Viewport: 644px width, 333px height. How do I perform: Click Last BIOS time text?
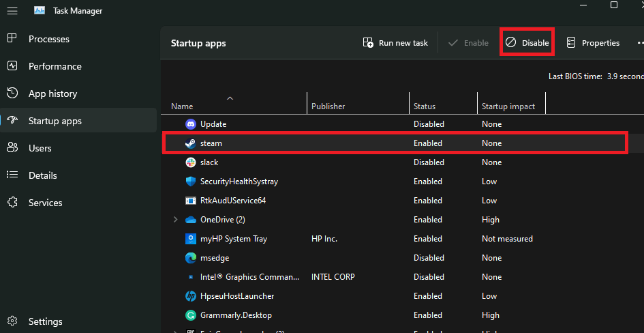(596, 76)
